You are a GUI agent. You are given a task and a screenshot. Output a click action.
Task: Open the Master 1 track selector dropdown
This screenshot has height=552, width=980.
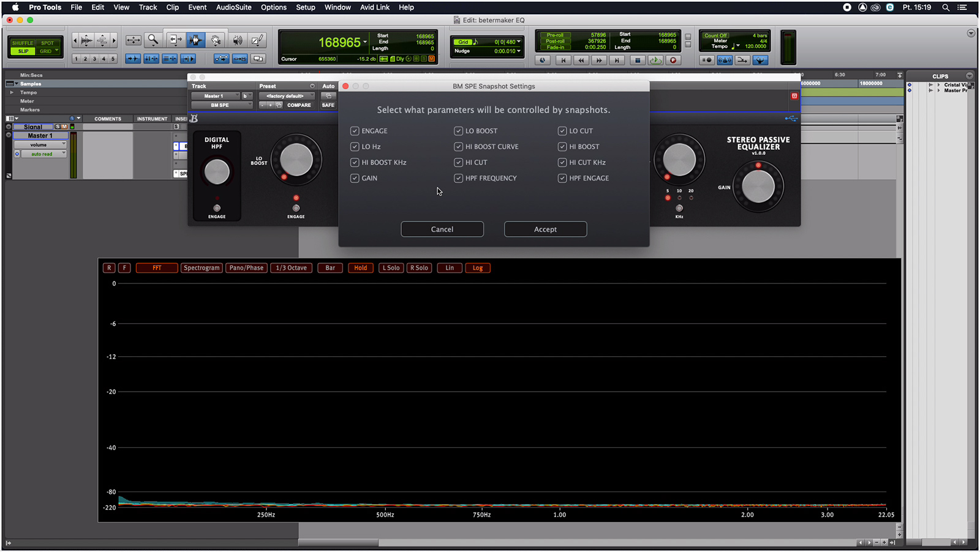point(215,96)
